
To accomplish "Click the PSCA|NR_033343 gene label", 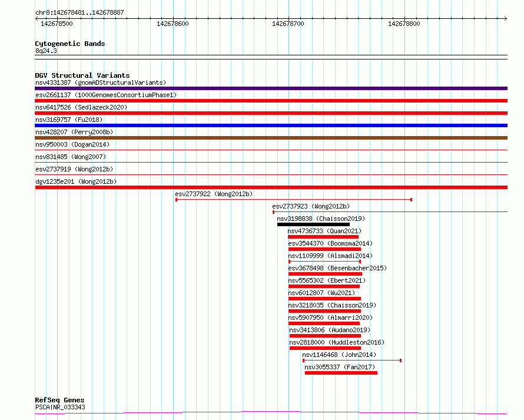I will pos(60,407).
